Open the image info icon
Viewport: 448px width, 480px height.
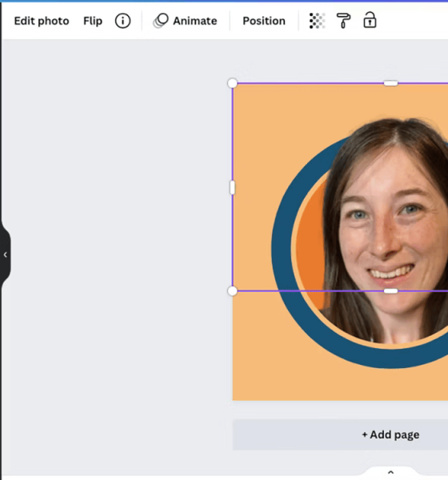tap(122, 21)
